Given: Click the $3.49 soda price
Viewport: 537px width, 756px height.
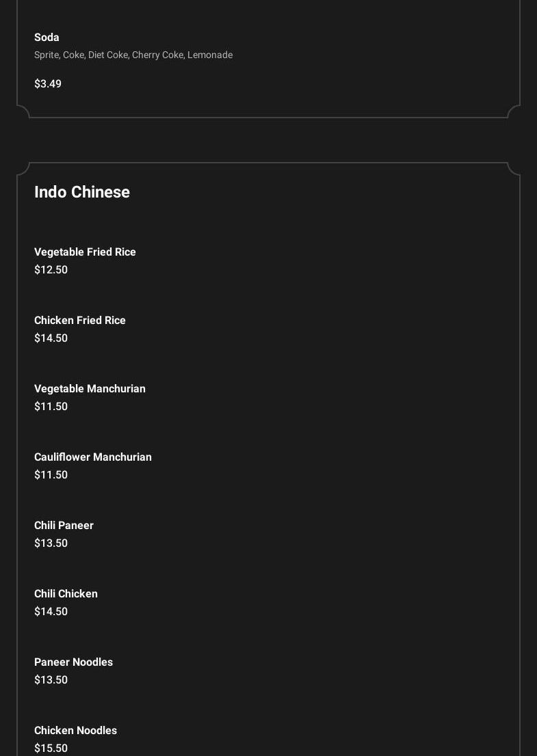Looking at the screenshot, I should (48, 84).
